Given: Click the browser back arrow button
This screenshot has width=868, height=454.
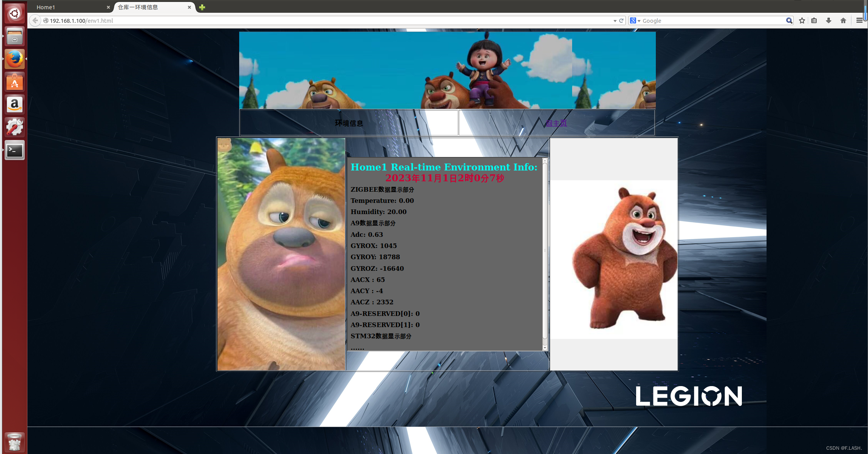Looking at the screenshot, I should click(x=35, y=20).
